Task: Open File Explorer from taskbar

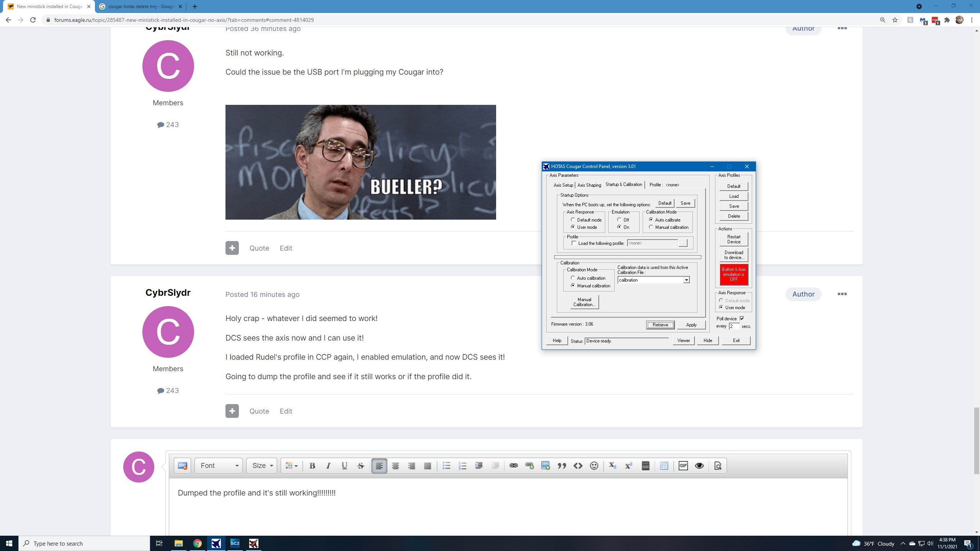Action: tap(178, 543)
